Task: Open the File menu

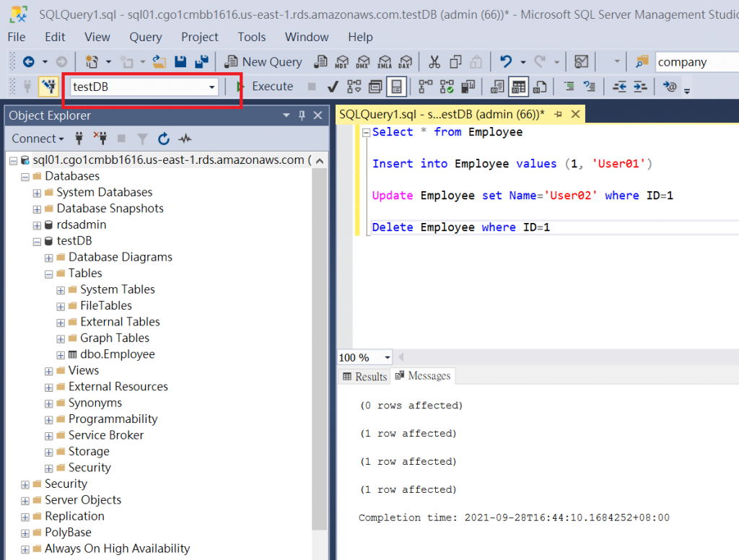Action: click(x=17, y=37)
